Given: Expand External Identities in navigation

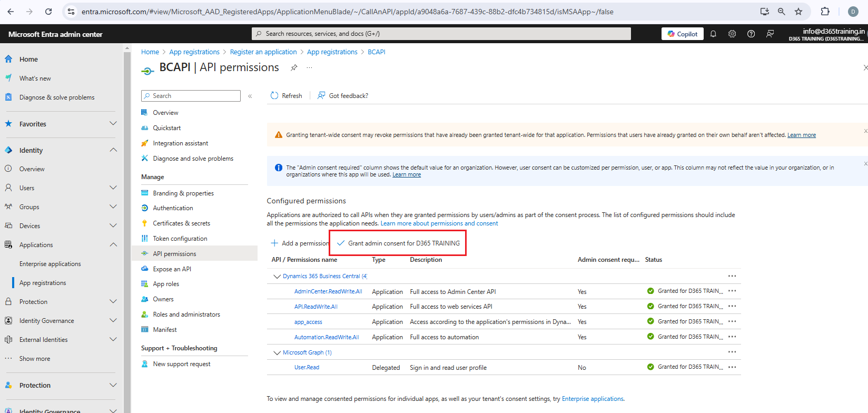Looking at the screenshot, I should (x=113, y=339).
